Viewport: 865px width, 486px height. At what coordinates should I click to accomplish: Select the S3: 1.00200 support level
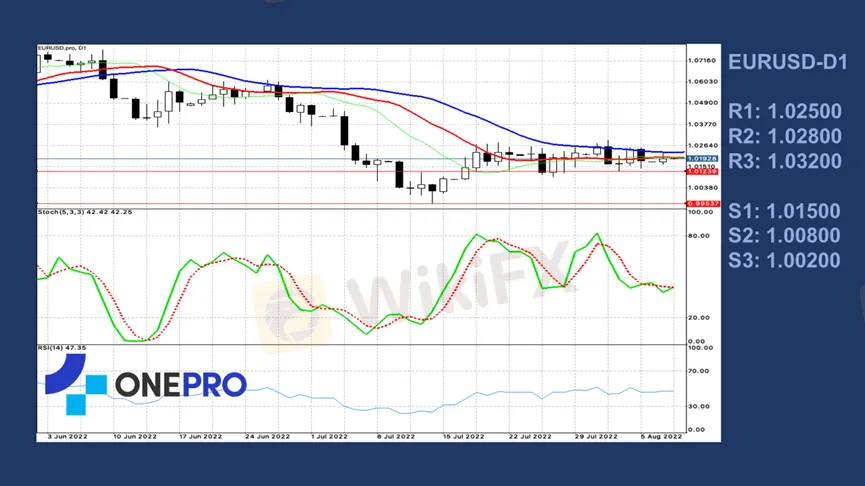(x=784, y=260)
